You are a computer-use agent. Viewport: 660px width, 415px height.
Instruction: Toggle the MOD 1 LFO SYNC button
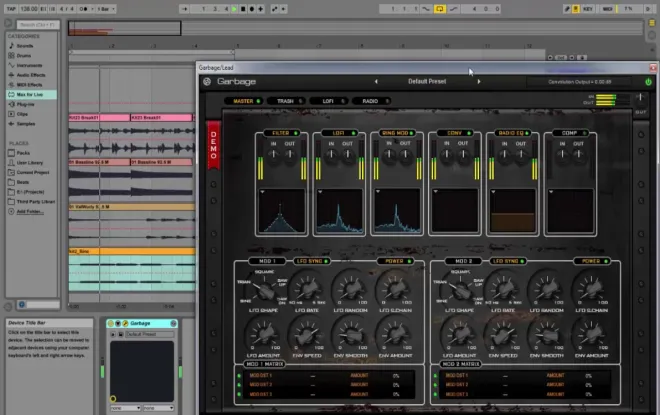pos(311,261)
